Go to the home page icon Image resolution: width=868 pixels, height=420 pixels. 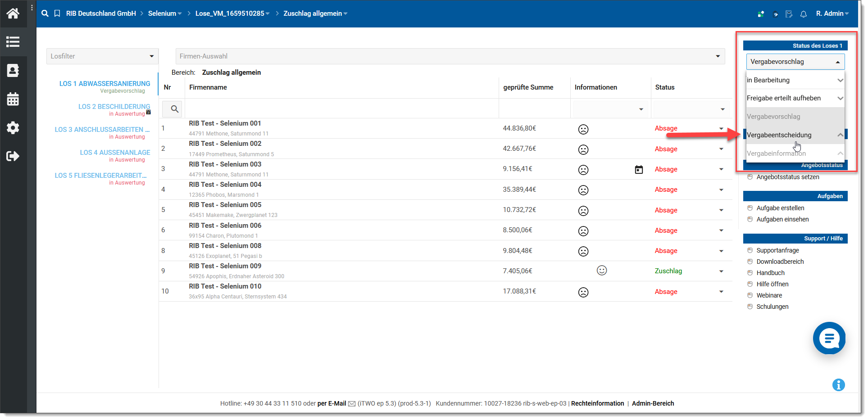[13, 14]
